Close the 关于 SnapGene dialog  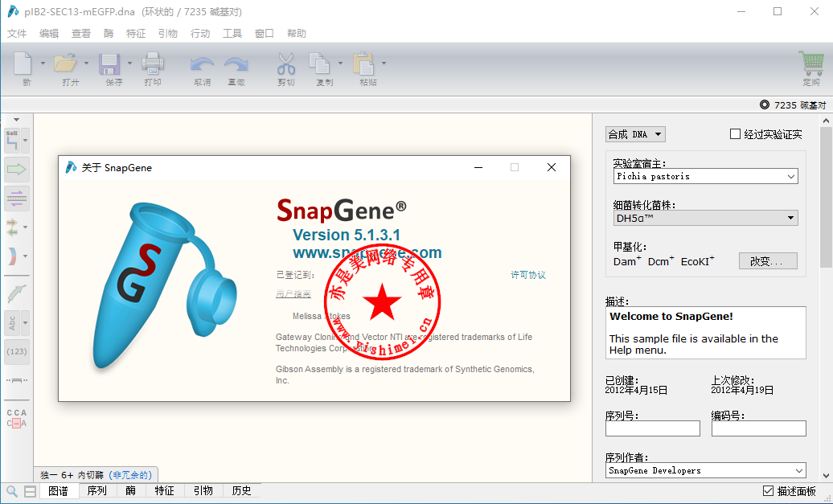coord(552,167)
